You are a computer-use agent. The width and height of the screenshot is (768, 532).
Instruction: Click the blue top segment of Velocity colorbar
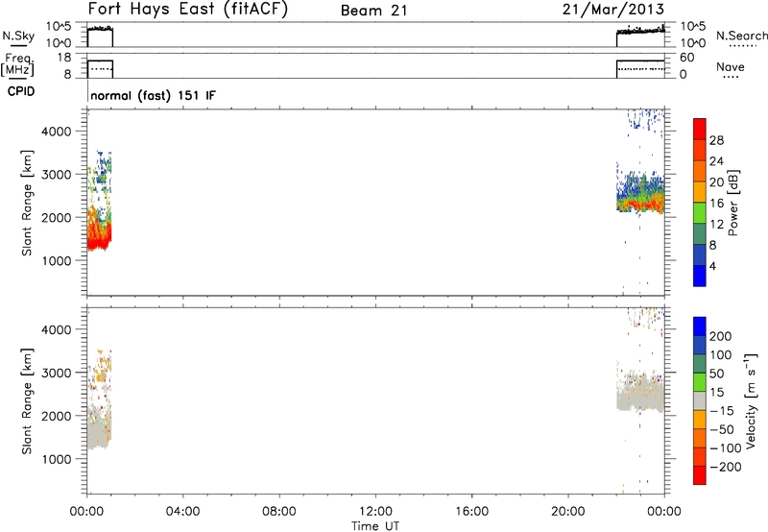(700, 326)
